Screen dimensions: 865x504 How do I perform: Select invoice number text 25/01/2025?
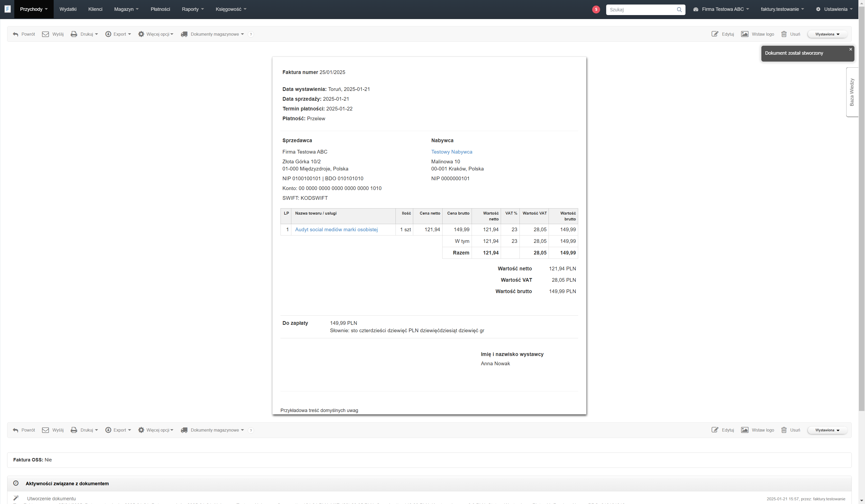[332, 72]
